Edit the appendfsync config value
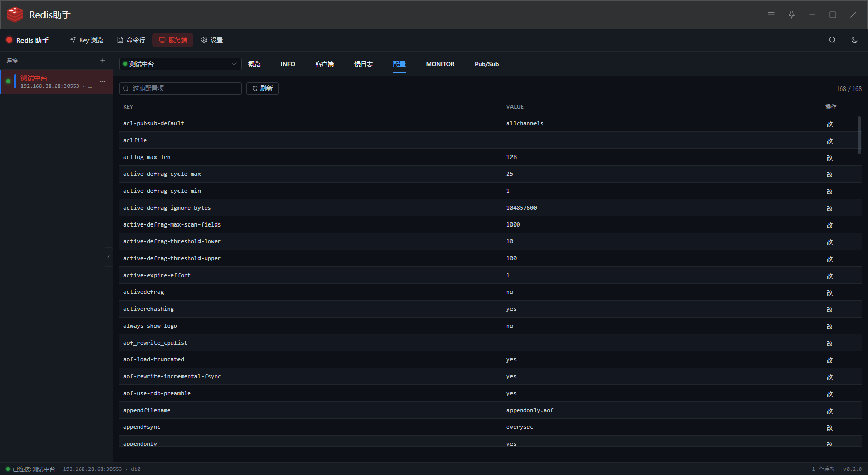This screenshot has height=475, width=868. click(x=830, y=427)
